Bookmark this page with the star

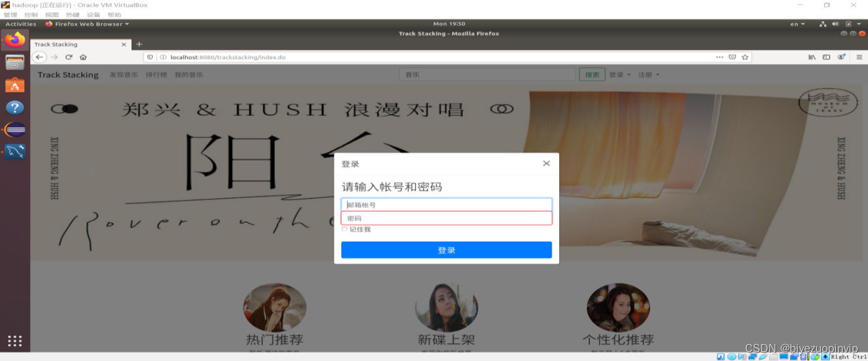tap(745, 57)
